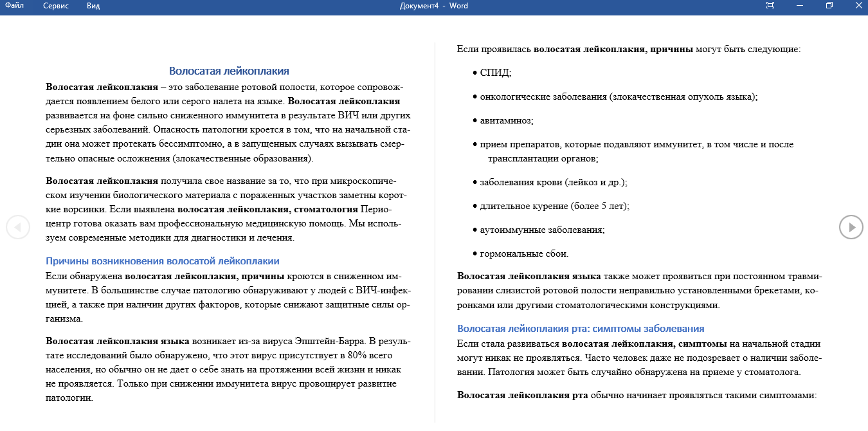Image resolution: width=868 pixels, height=431 pixels.
Task: Go to the previous page with left arrow
Action: point(18,227)
